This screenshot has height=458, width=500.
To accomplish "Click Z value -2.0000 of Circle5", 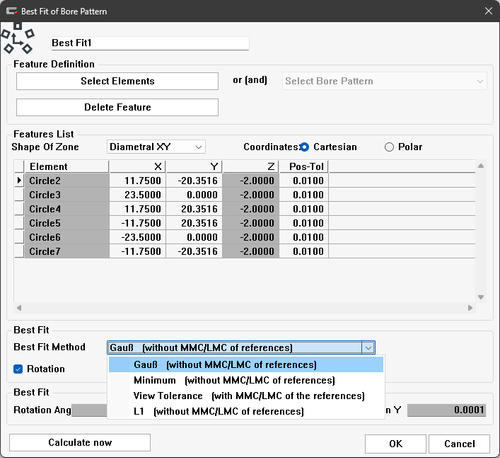I will click(x=251, y=223).
